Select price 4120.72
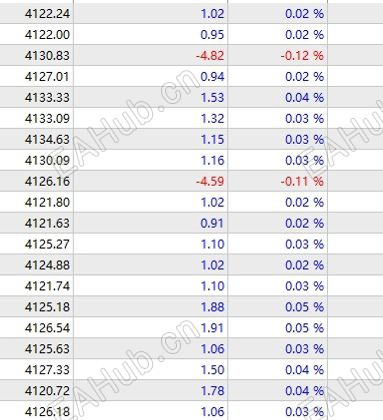383x420 pixels. 47,391
